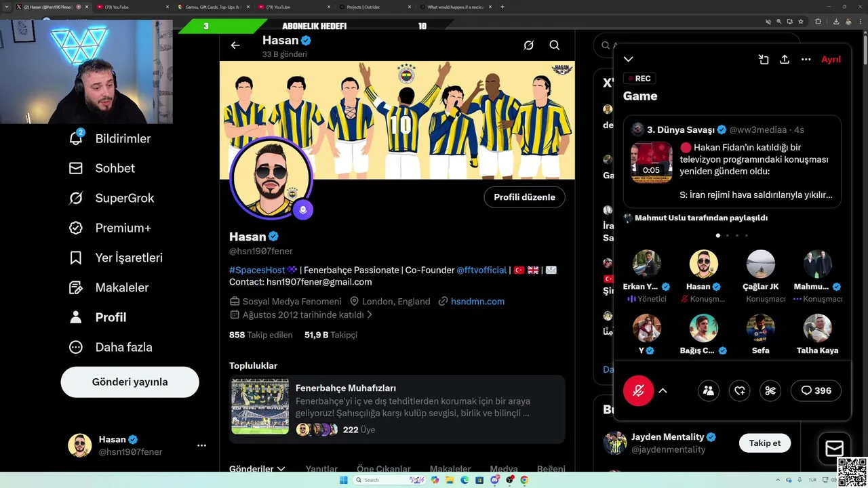Viewport: 868px width, 488px height.
Task: Open Space more options three dots
Action: [806, 60]
